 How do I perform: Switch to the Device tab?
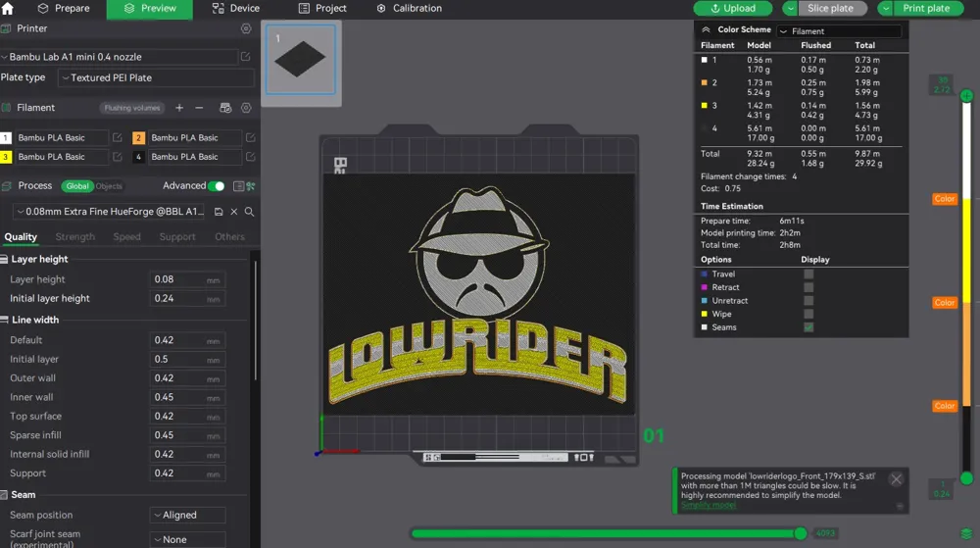click(236, 8)
